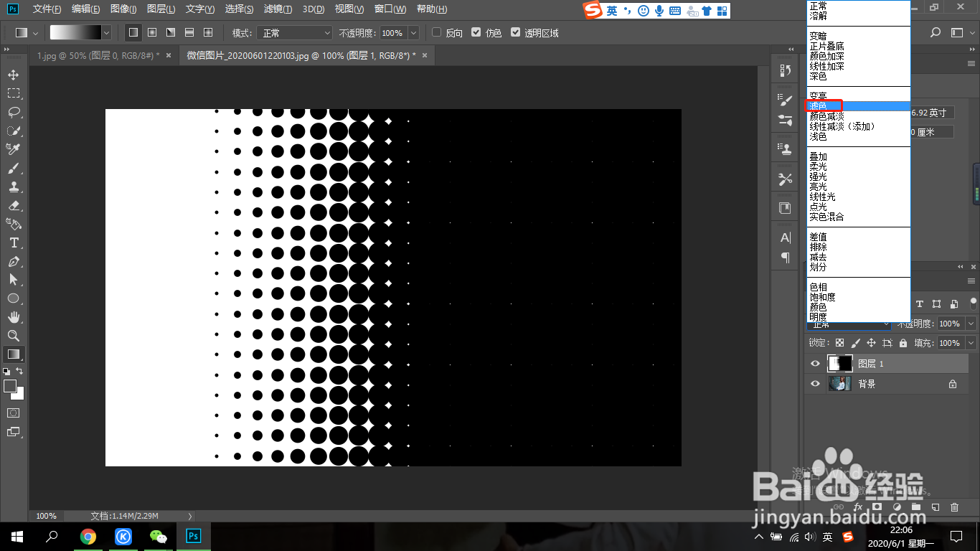Choose angle gradient style
980x551 pixels.
click(171, 32)
